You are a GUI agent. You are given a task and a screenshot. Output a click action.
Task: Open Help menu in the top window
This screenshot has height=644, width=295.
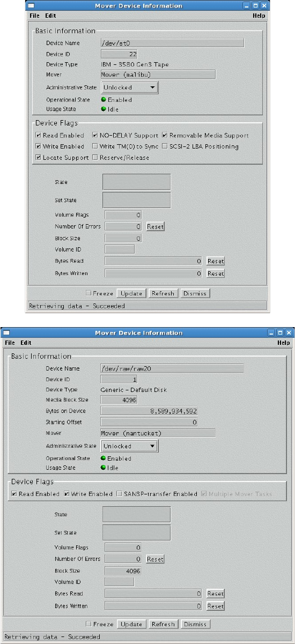point(259,16)
